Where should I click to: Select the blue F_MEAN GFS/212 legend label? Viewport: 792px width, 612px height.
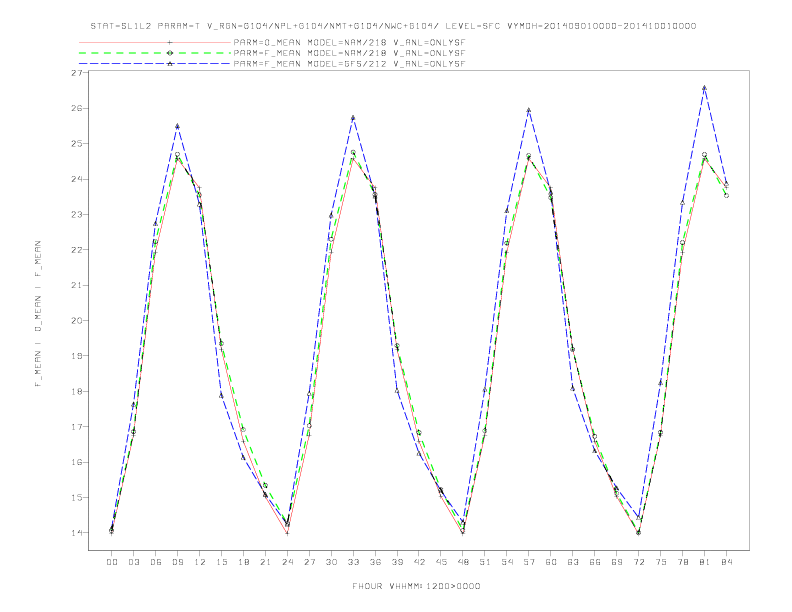pos(349,64)
